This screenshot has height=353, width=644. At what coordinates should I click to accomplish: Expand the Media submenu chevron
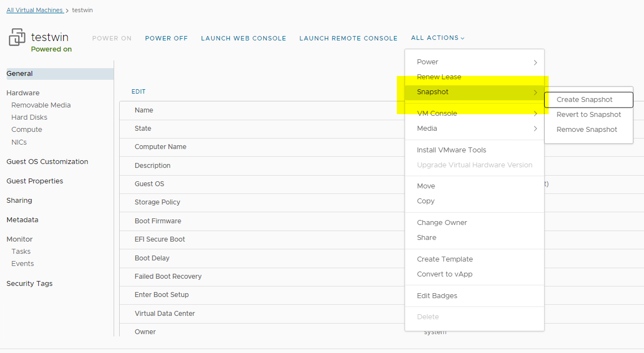pos(535,129)
